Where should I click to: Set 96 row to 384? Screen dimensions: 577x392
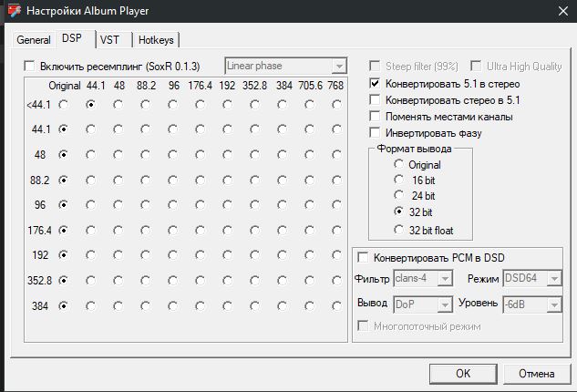point(283,204)
